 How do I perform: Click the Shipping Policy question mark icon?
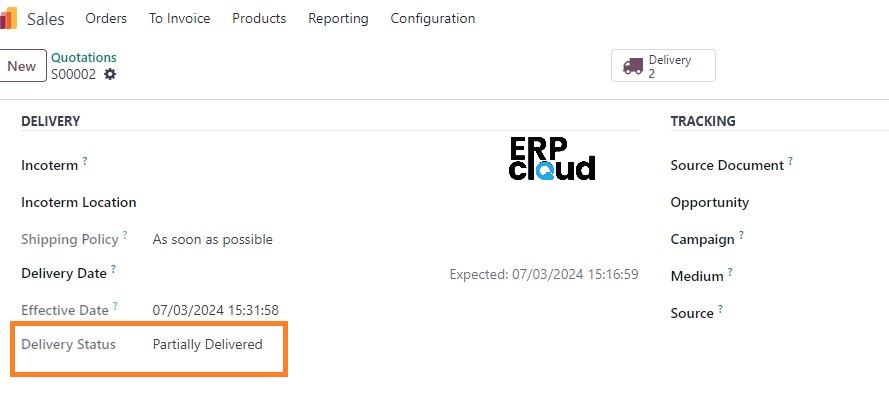pos(125,235)
